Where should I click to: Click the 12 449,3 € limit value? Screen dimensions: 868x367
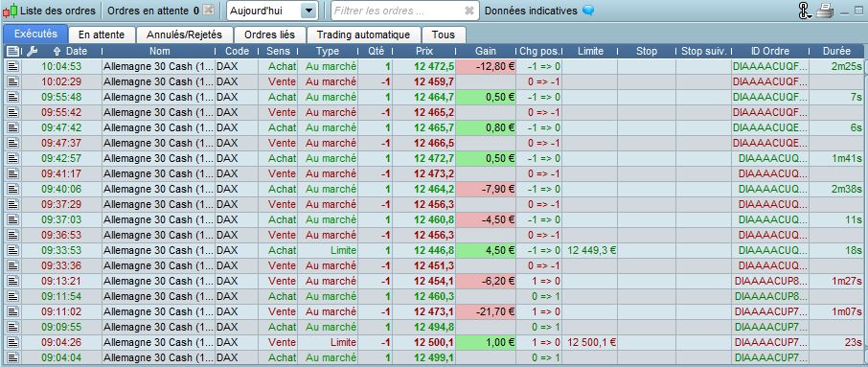tap(591, 250)
